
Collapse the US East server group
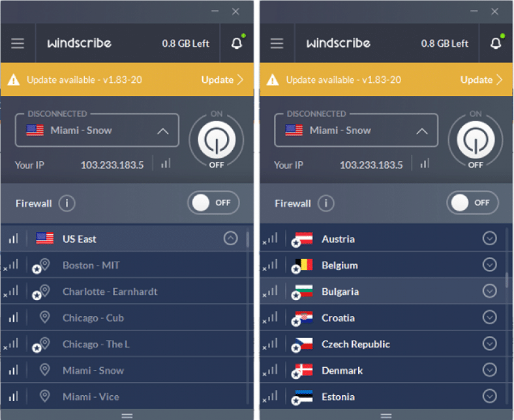230,238
